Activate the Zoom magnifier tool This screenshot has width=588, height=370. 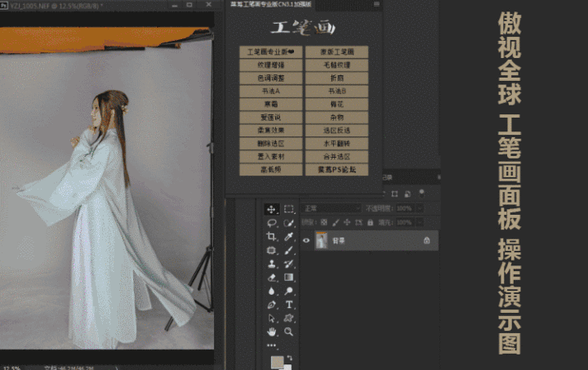[289, 332]
